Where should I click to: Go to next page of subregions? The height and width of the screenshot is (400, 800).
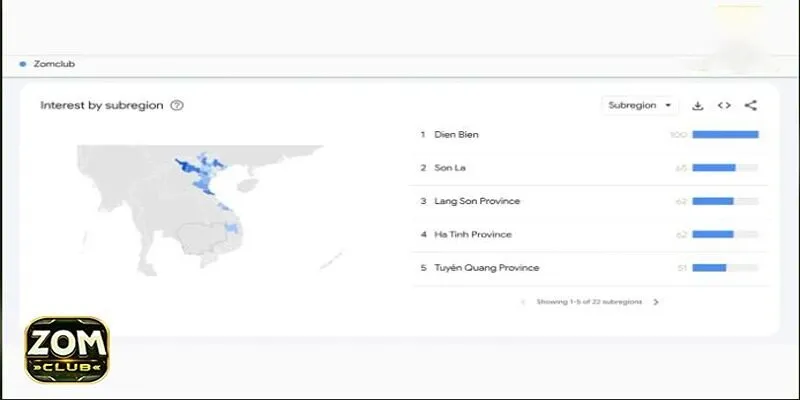(x=656, y=302)
